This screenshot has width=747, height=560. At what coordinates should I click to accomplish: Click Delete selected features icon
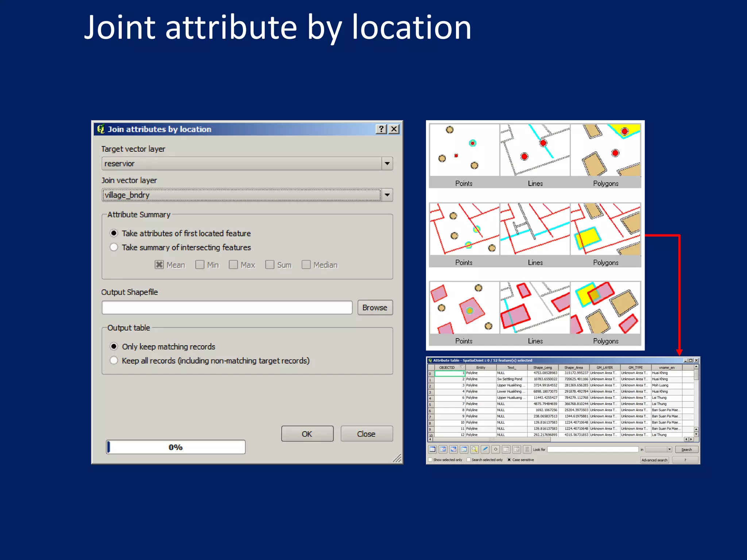(x=495, y=449)
